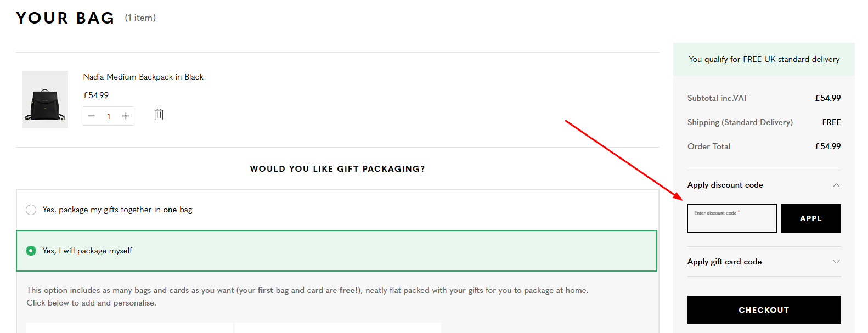Click the first blank gift card box below

(130, 329)
